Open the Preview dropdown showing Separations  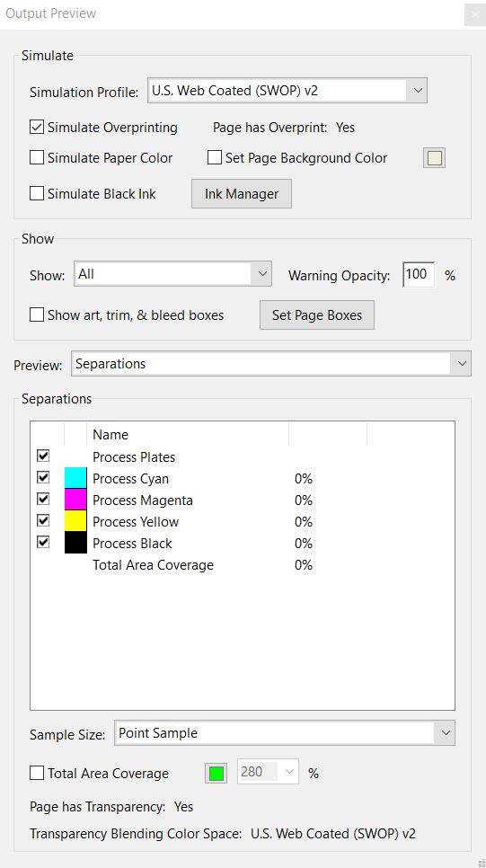271,364
